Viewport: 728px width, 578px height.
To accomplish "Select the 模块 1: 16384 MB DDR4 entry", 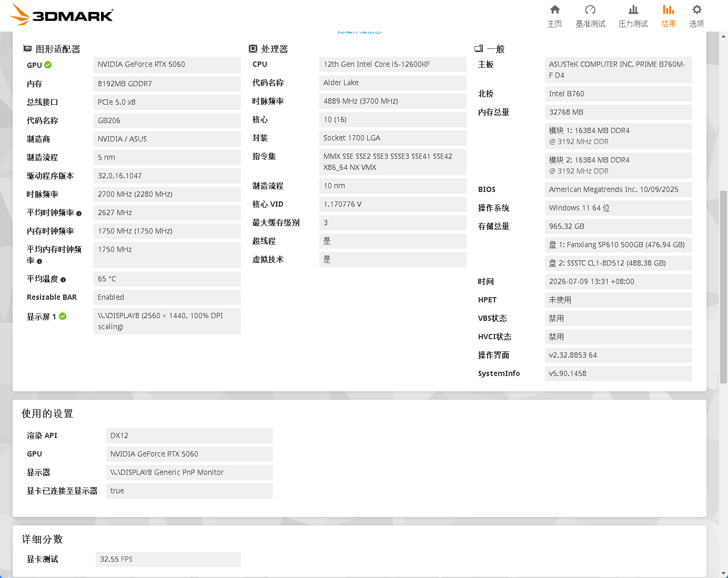I will [619, 136].
